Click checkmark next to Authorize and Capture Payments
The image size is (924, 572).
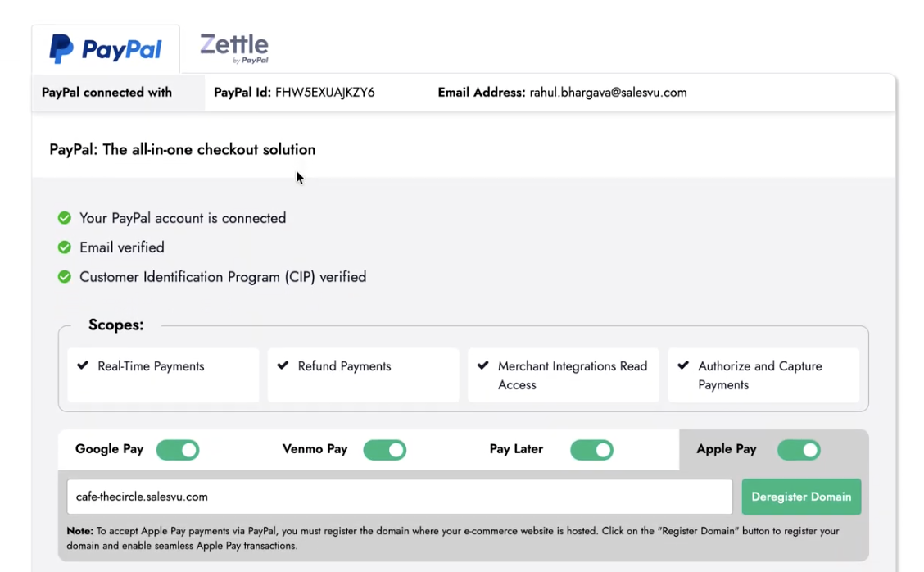683,365
